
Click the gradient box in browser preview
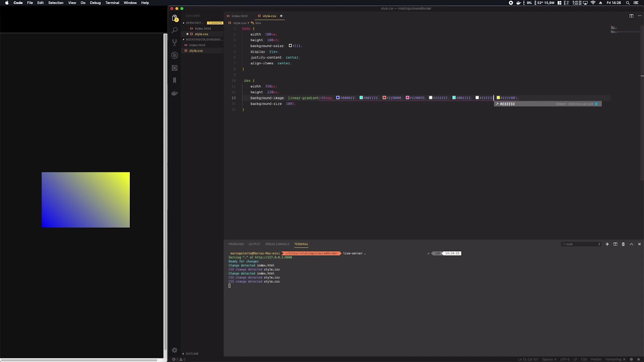(86, 200)
